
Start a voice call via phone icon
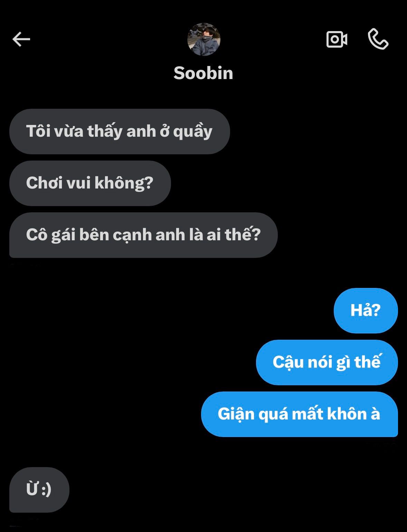pyautogui.click(x=378, y=39)
